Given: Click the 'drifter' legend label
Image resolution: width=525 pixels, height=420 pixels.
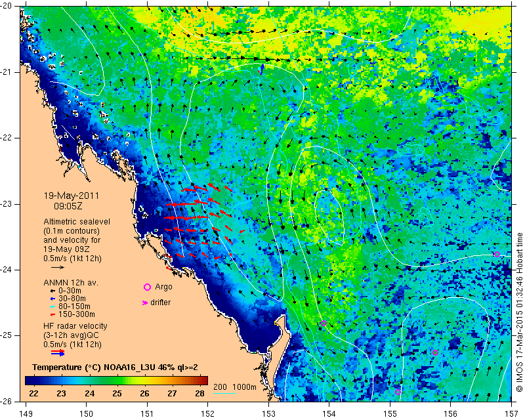Looking at the screenshot, I should point(160,303).
